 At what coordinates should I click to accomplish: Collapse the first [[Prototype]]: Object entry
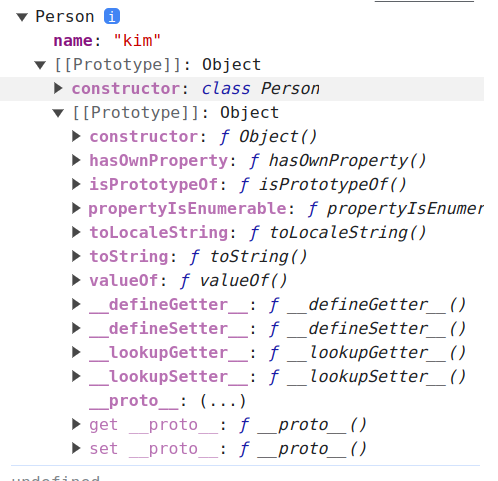coord(40,65)
